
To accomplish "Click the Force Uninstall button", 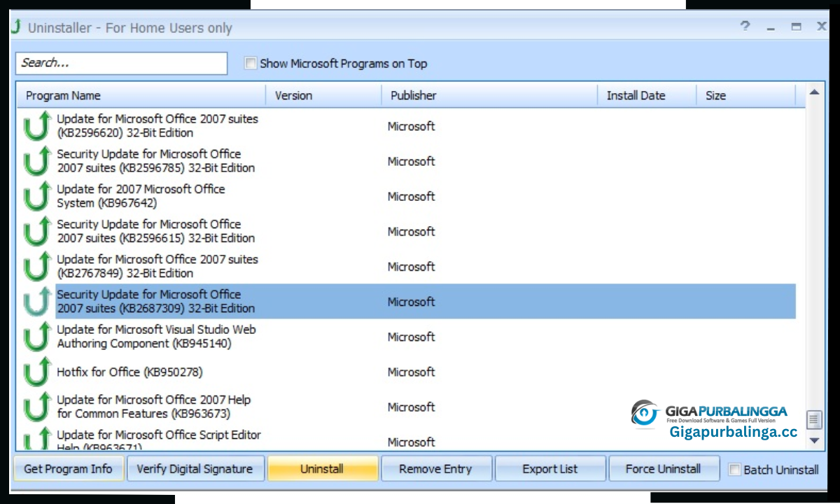I will coord(664,469).
